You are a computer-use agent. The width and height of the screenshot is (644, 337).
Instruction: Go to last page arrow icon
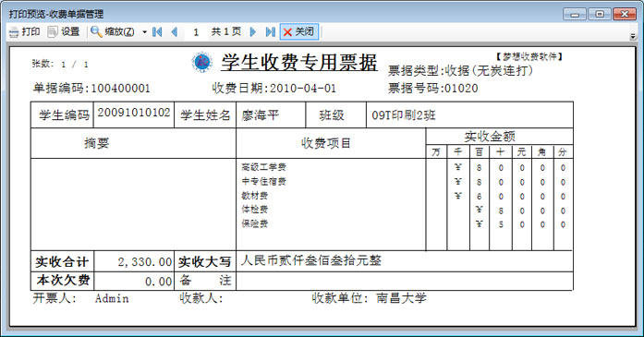pyautogui.click(x=270, y=31)
